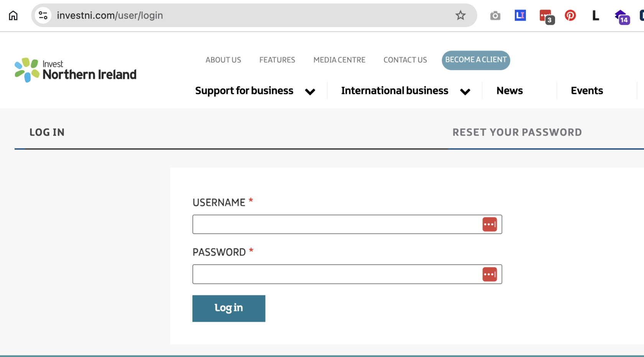This screenshot has height=357, width=644.
Task: Click the Invest Northern Ireland logo
Action: click(76, 70)
